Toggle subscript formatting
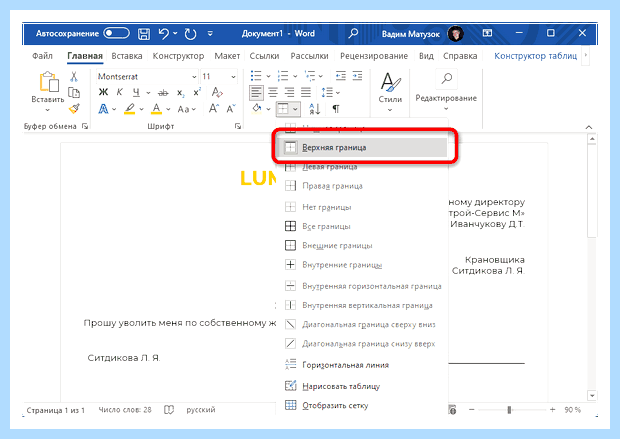 pyautogui.click(x=180, y=93)
